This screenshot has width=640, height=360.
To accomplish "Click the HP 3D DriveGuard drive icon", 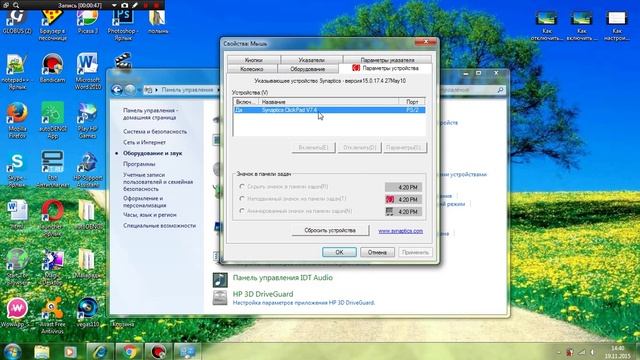I will 220,298.
